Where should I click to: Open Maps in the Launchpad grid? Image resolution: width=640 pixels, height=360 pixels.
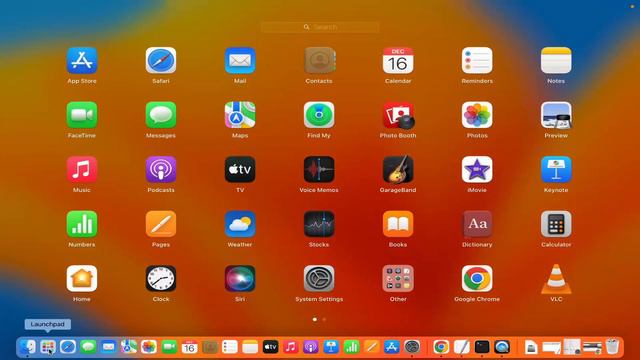240,115
